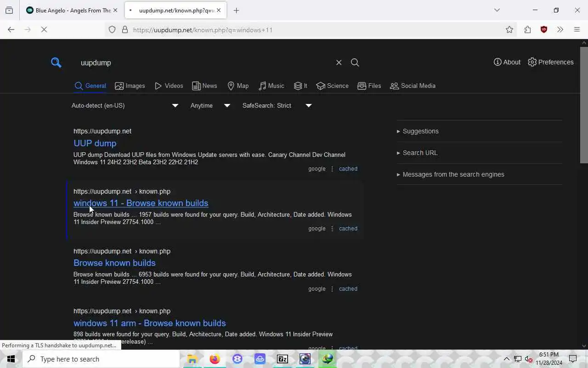
Task: Open the Extensions puzzle icon
Action: (527, 29)
